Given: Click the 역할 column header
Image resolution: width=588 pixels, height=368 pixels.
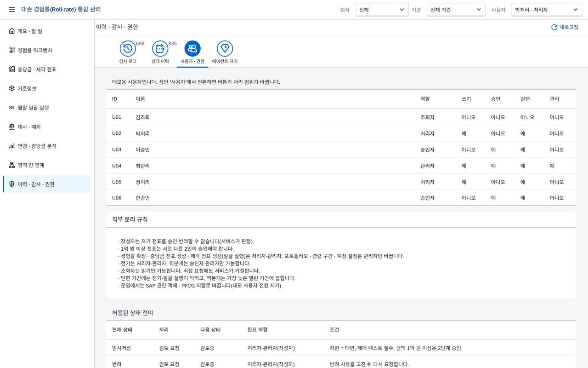Looking at the screenshot, I should coord(425,99).
